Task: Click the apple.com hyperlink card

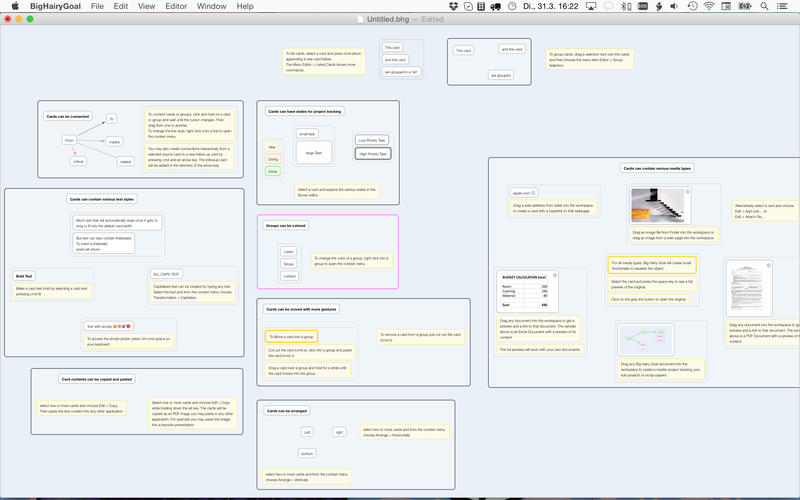Action: [521, 192]
